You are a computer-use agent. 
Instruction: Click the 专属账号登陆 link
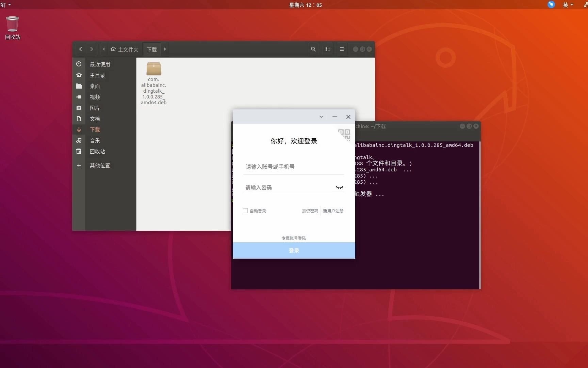[x=294, y=238]
